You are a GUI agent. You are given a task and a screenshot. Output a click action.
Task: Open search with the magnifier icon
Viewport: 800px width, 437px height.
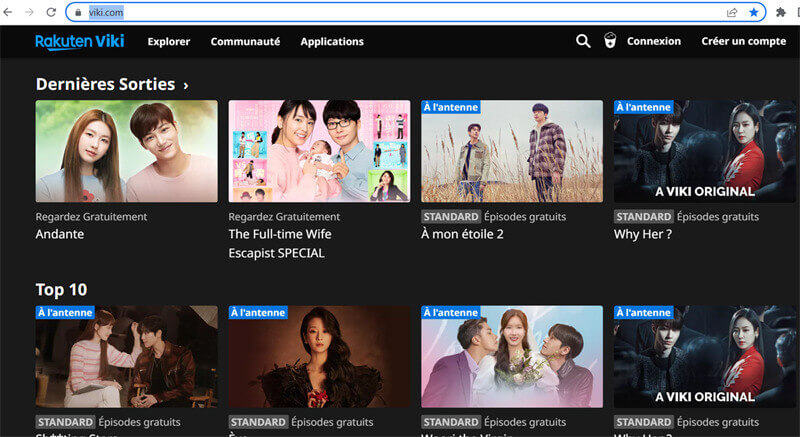click(583, 41)
